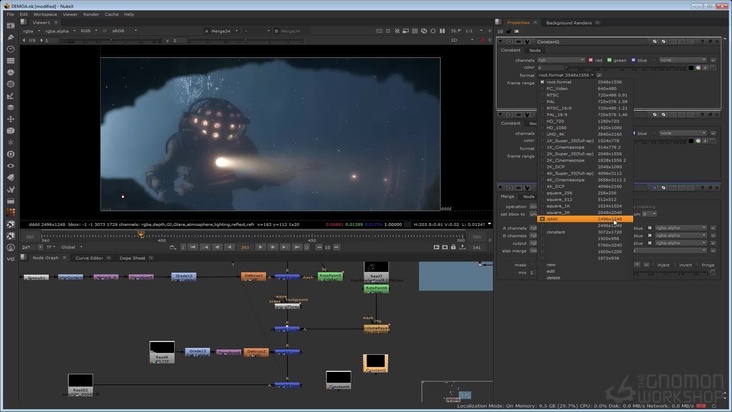Screen dimensions: 732x412
Task: Open the rgba.alpha channel dropdown in viewer
Action: 60,31
